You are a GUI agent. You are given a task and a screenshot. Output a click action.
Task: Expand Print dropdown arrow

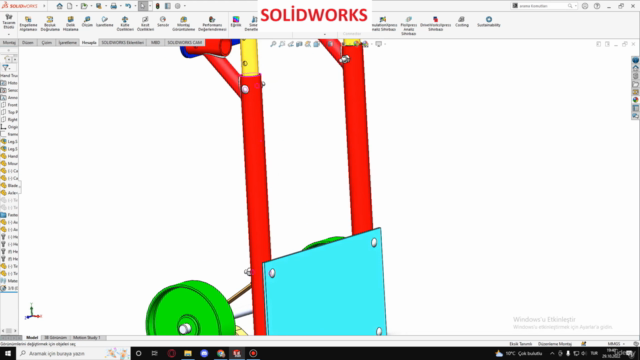tap(120, 6)
